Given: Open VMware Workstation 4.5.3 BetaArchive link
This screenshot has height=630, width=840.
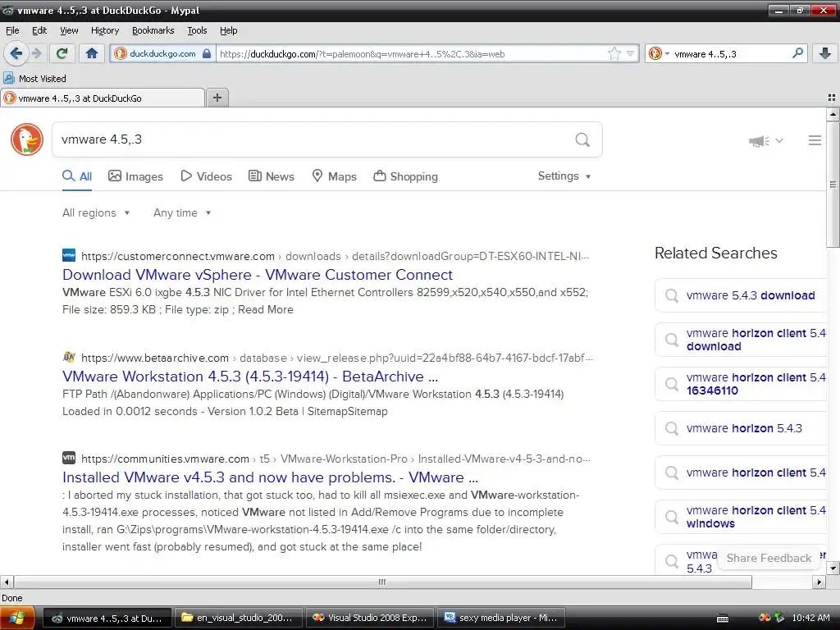Looking at the screenshot, I should pos(250,376).
